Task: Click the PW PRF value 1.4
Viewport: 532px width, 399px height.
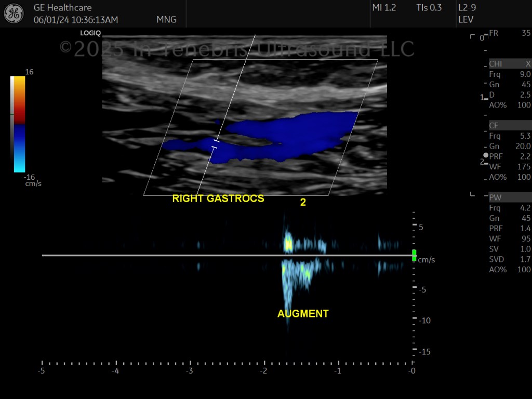Action: [525, 229]
